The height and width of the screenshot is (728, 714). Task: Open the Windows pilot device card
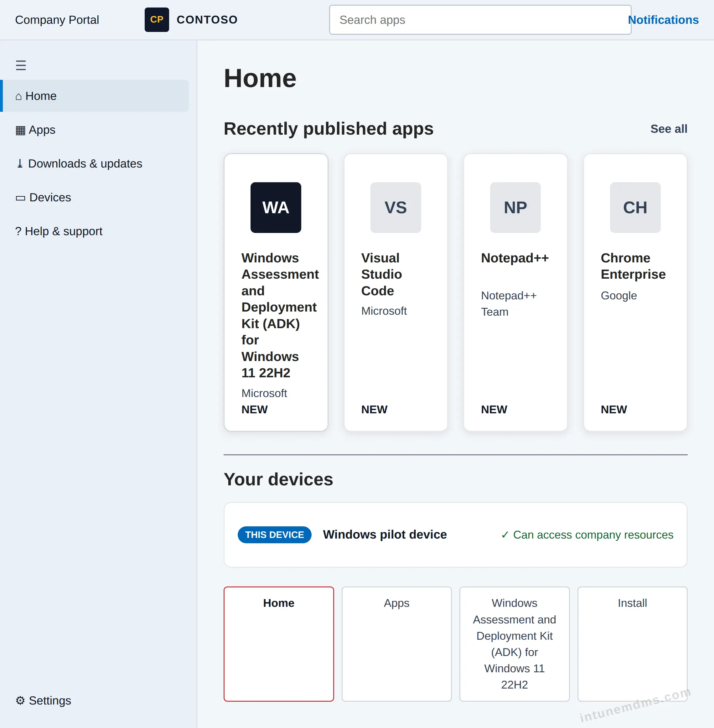(x=455, y=534)
